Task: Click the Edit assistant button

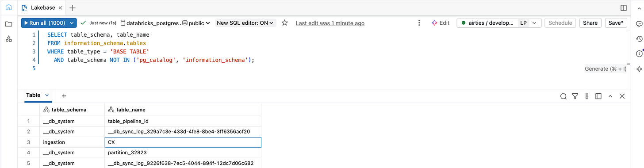Action: coord(441,23)
